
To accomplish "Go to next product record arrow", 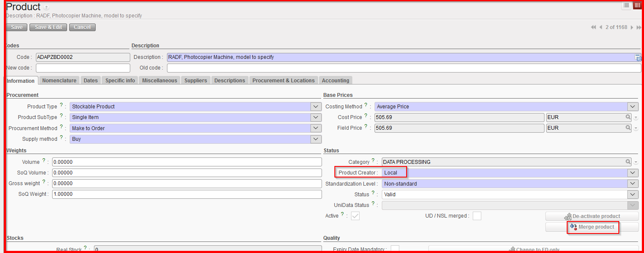I will pyautogui.click(x=632, y=27).
